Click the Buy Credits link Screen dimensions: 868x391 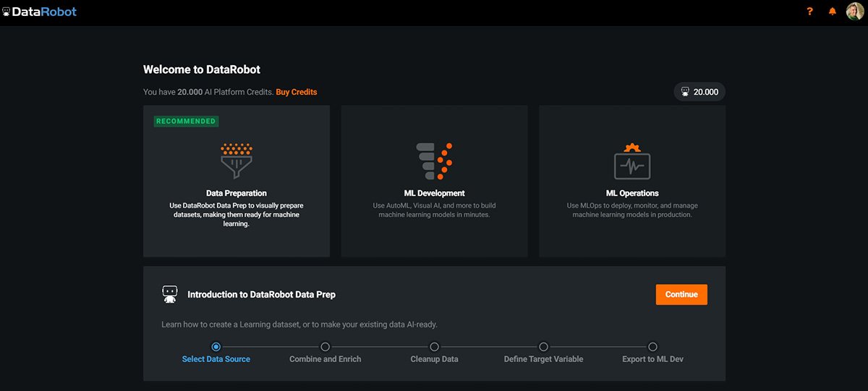tap(297, 92)
